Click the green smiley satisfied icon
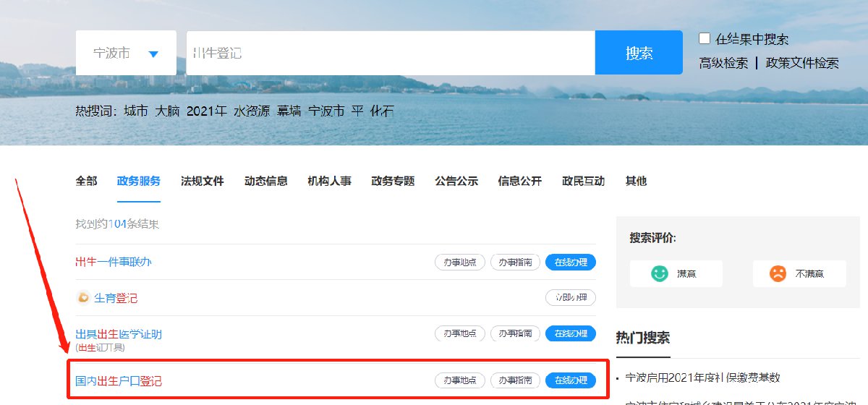This screenshot has height=405, width=868. (659, 273)
